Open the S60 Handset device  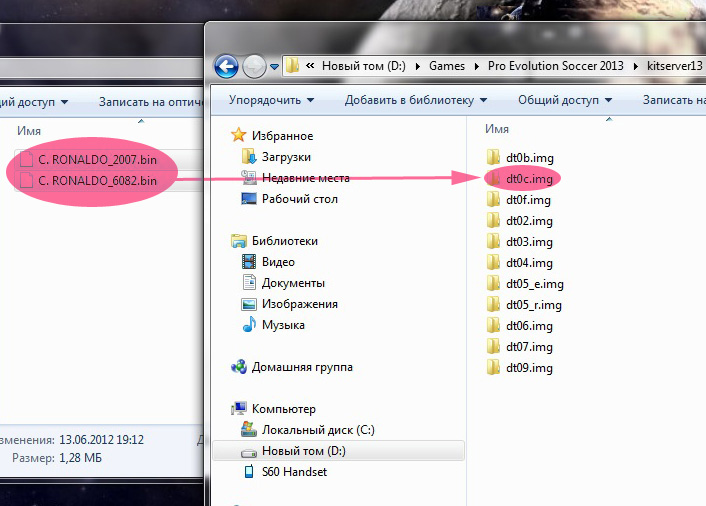pos(294,472)
